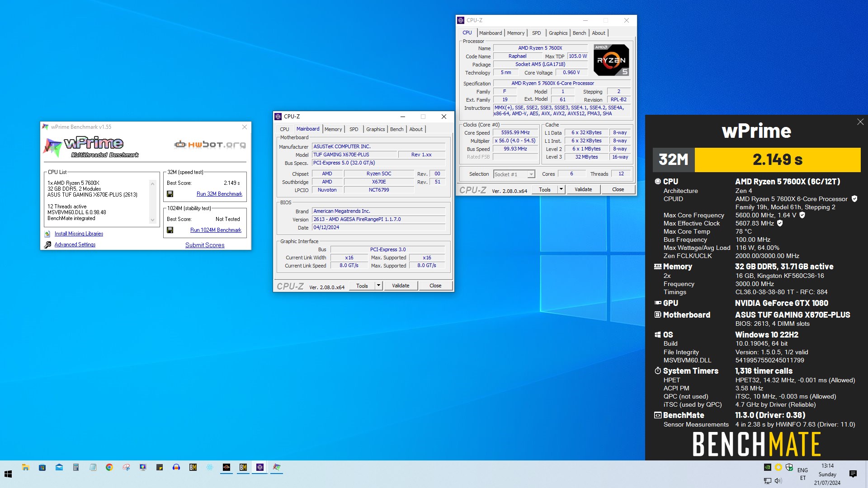Switch to CPU tab in the Mainboard CPU-Z window

[284, 129]
